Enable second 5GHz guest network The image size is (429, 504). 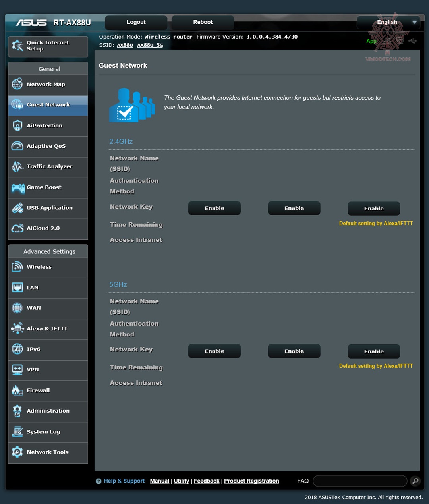pos(294,351)
